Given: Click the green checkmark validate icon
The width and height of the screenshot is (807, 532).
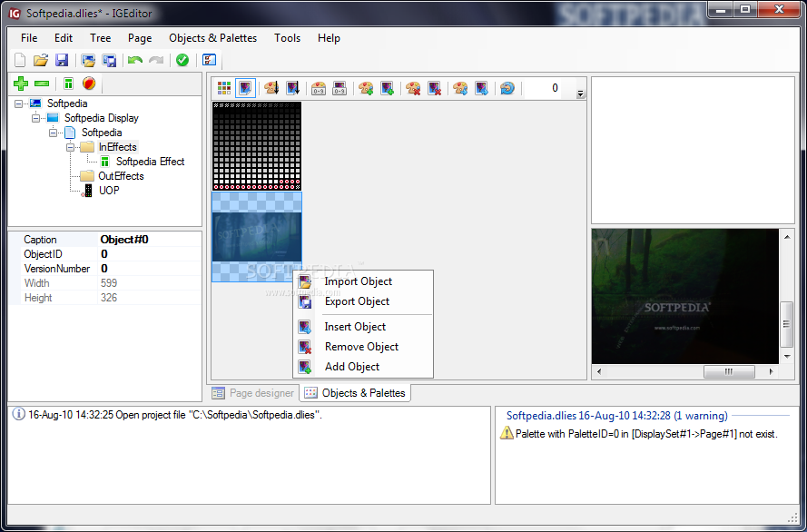Looking at the screenshot, I should click(x=182, y=60).
